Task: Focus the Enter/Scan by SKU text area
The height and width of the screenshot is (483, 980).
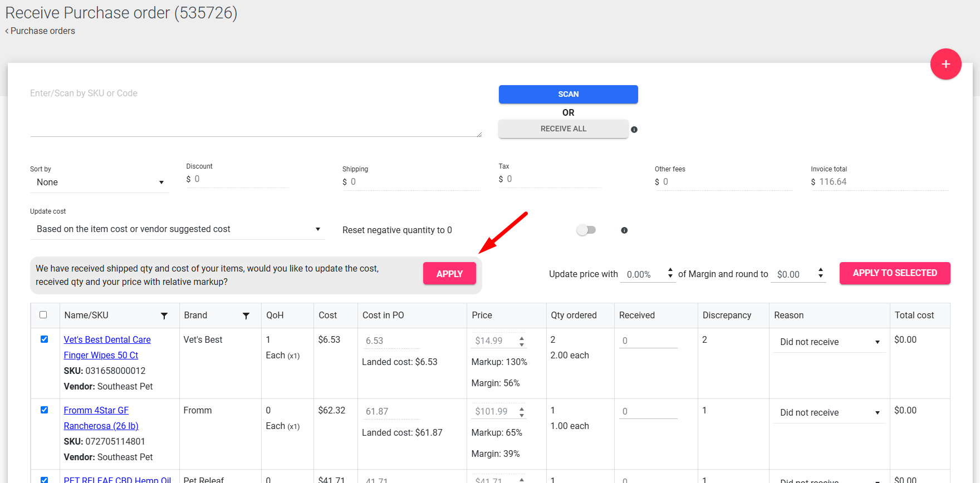Action: [256, 111]
